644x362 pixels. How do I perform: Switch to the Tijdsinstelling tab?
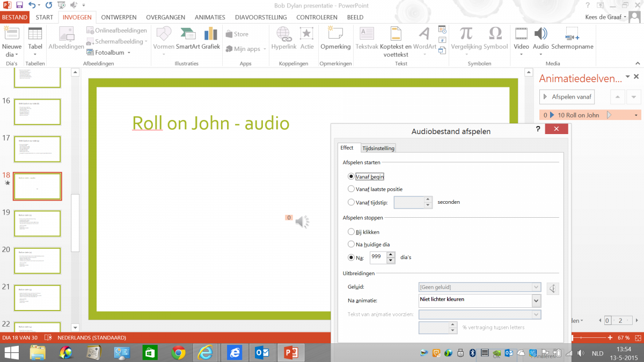(378, 149)
